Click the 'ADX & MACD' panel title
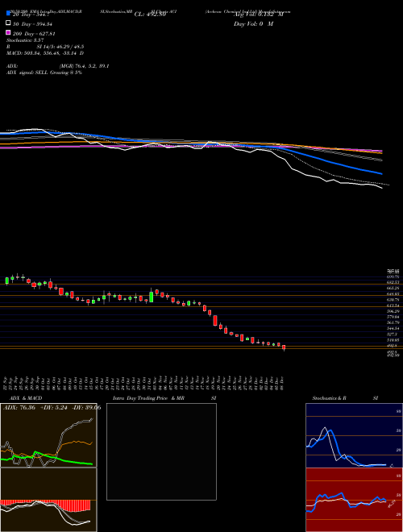Viewport: 403px width, 532px height. pyautogui.click(x=26, y=398)
